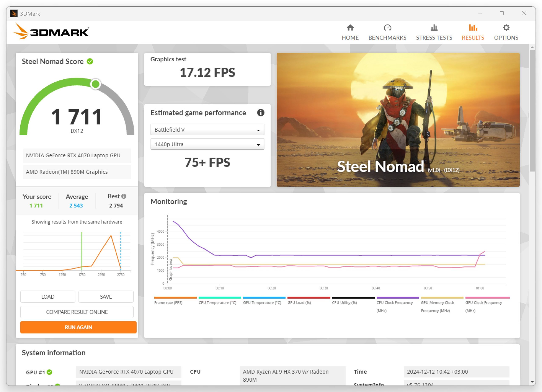The width and height of the screenshot is (542, 392).
Task: Click the Options gear icon
Action: 506,28
